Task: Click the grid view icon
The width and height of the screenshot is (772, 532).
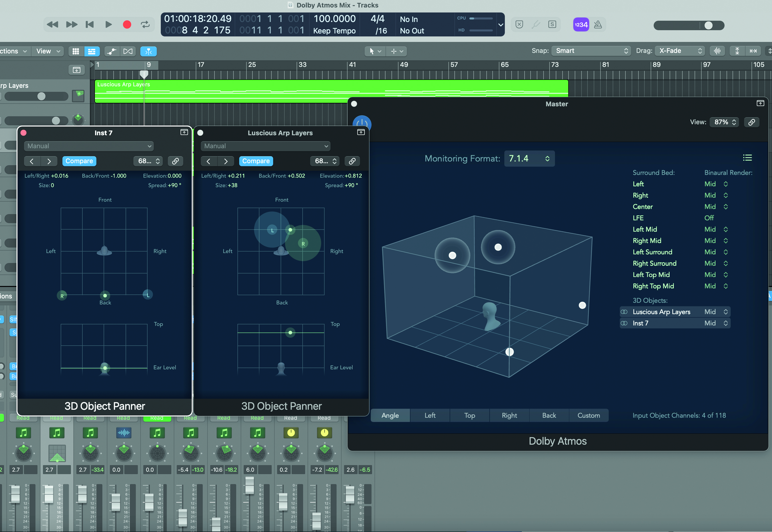Action: (x=76, y=51)
